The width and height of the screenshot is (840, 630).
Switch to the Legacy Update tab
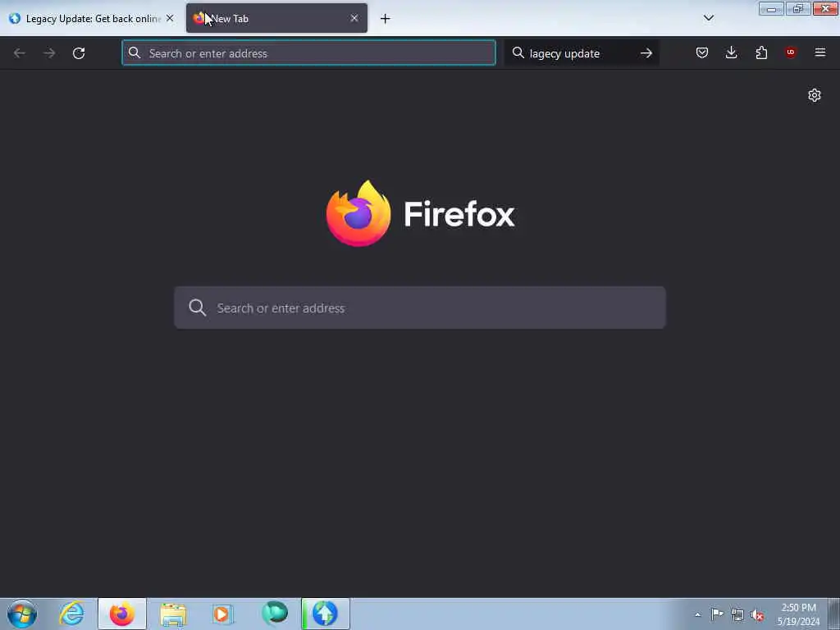(x=92, y=18)
